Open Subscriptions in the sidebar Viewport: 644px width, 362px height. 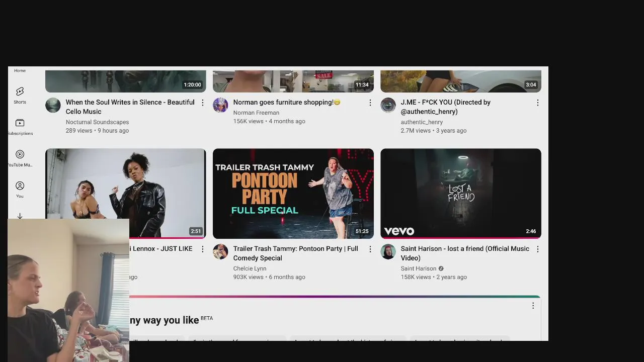click(x=20, y=127)
